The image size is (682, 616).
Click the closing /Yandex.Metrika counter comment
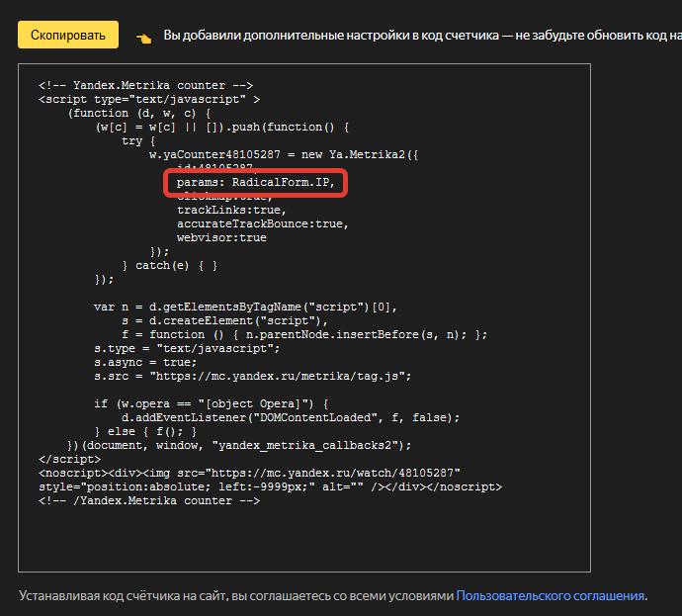148,501
